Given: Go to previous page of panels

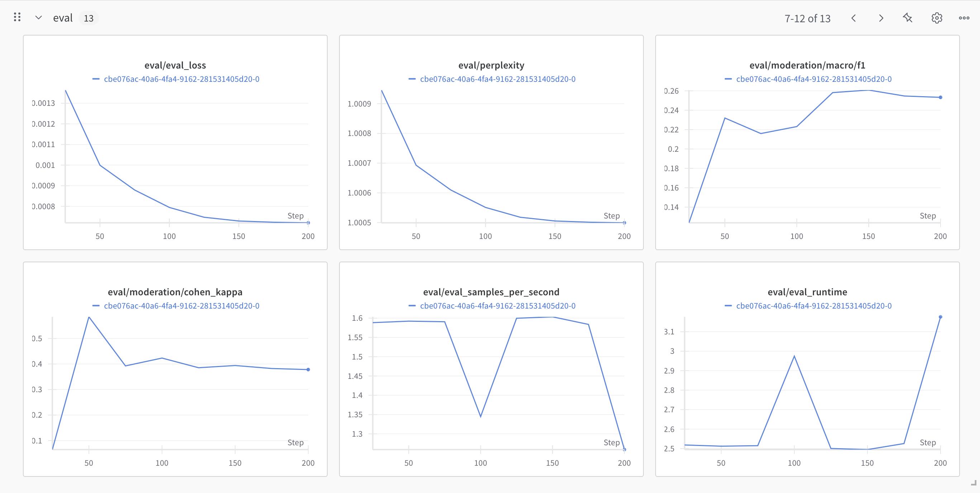Looking at the screenshot, I should tap(854, 18).
